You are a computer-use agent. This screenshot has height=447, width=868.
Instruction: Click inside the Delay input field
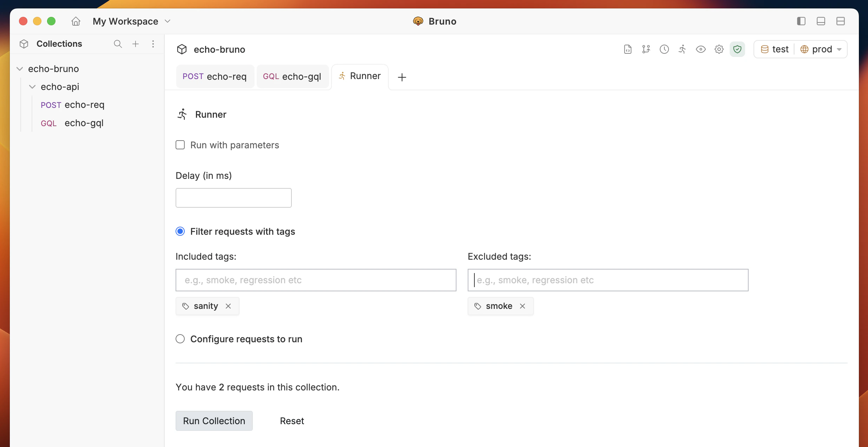pos(234,198)
